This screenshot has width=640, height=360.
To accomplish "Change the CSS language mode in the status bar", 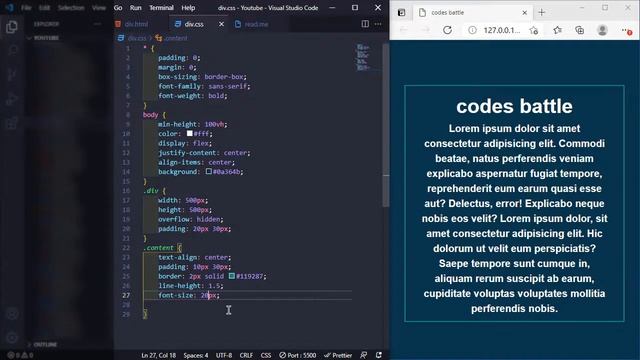I will [x=266, y=355].
